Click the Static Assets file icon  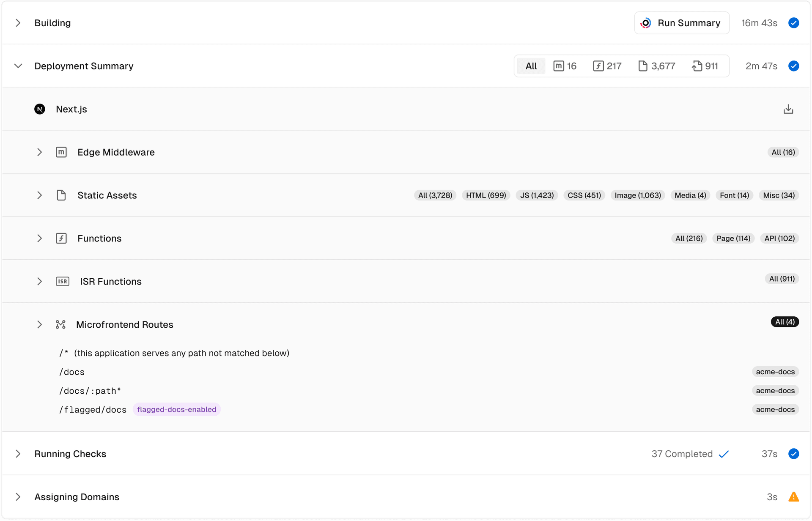click(x=61, y=195)
